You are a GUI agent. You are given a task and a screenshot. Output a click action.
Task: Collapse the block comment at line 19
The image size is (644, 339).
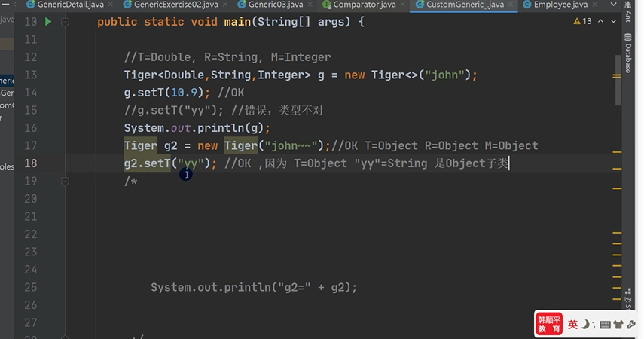(x=65, y=182)
